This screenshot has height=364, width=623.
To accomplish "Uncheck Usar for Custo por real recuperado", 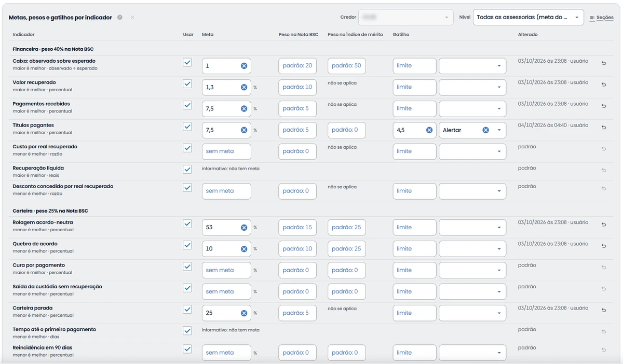I will 187,148.
